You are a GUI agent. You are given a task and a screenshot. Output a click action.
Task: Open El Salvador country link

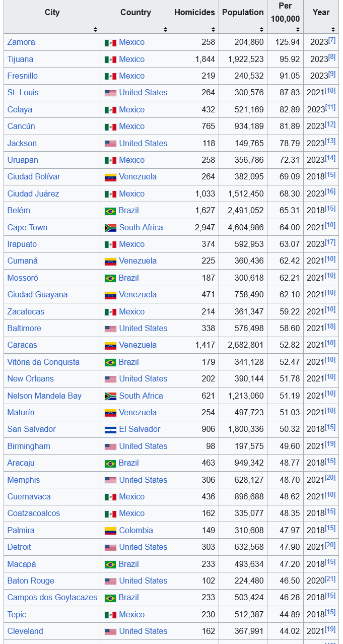[140, 429]
